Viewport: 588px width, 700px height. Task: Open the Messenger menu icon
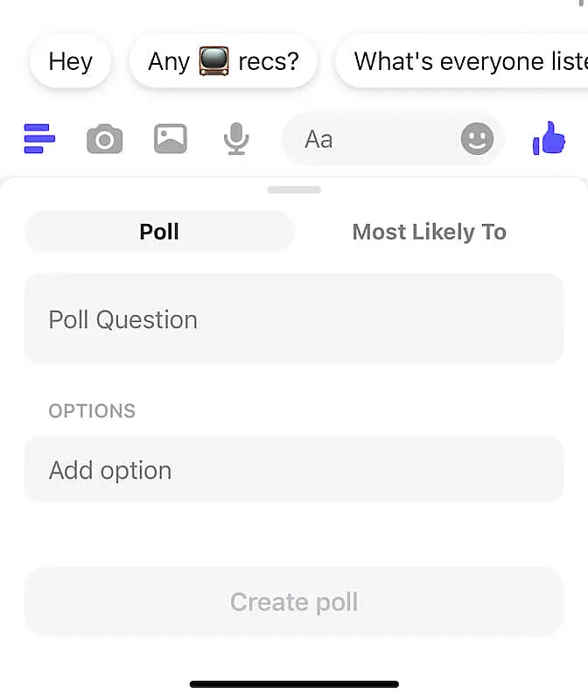pyautogui.click(x=38, y=138)
